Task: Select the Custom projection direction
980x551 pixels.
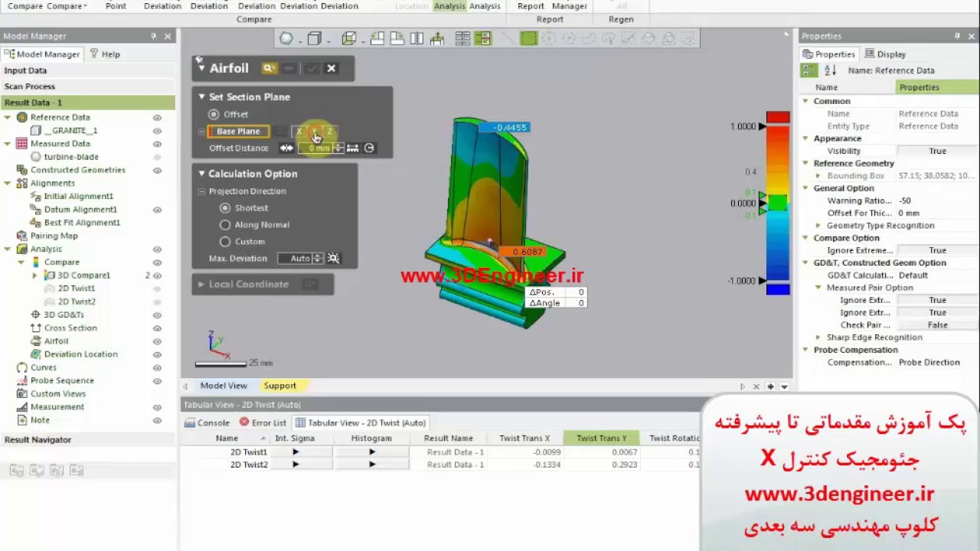Action: coord(224,242)
